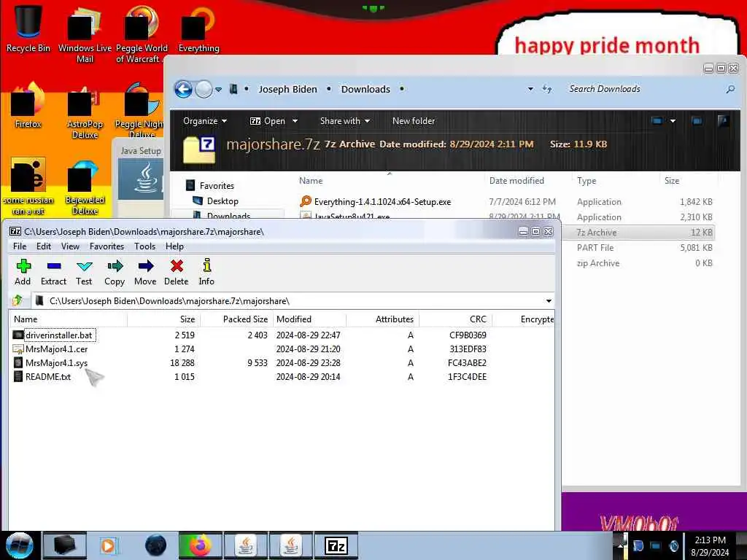Expand the Open button dropdown arrow
The width and height of the screenshot is (747, 560).
tap(295, 121)
